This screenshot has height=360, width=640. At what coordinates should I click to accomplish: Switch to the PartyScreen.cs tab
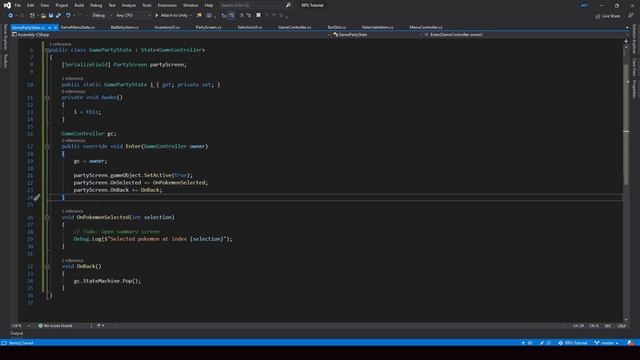tap(209, 27)
